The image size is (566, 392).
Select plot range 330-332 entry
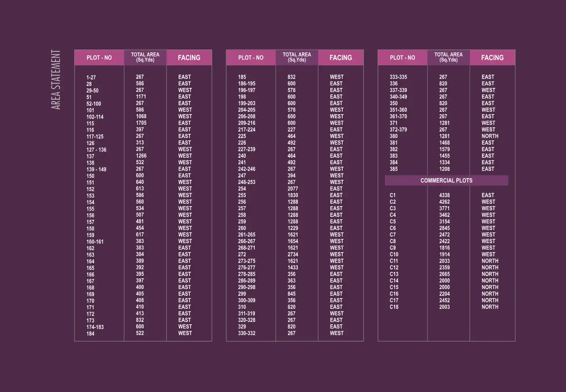pos(247,333)
